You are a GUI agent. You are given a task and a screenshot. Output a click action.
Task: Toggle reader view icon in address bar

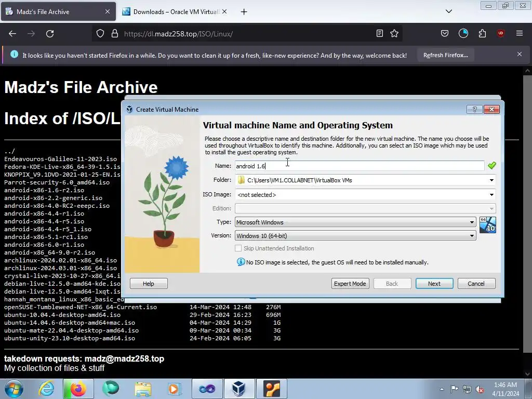point(380,34)
